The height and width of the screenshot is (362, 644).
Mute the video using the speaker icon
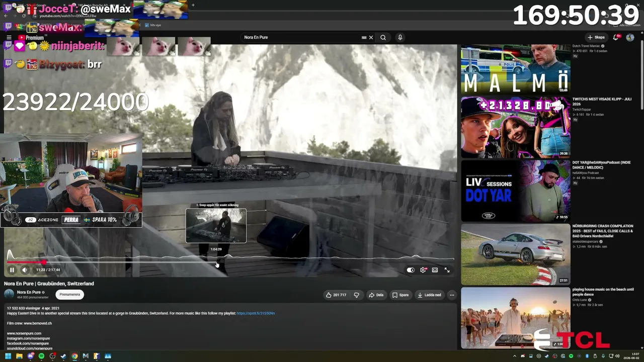click(25, 270)
